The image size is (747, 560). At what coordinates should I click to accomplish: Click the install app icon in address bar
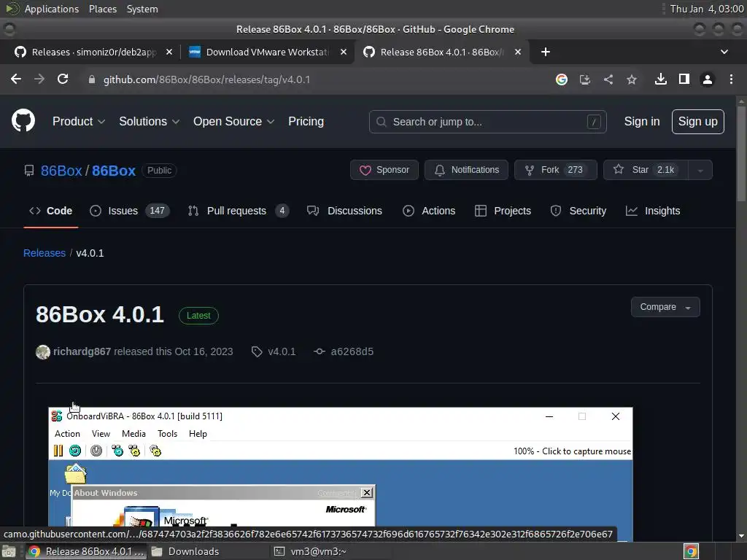pos(585,79)
